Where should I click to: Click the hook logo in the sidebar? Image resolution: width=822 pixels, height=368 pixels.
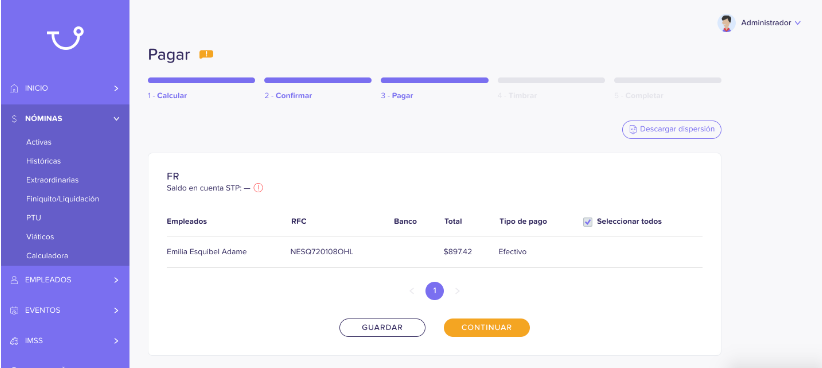[x=65, y=38]
